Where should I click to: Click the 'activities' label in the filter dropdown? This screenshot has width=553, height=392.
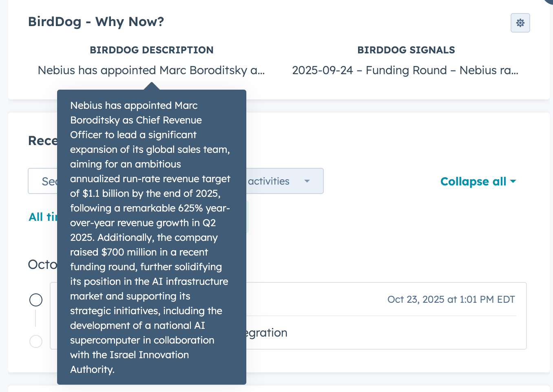click(x=269, y=181)
